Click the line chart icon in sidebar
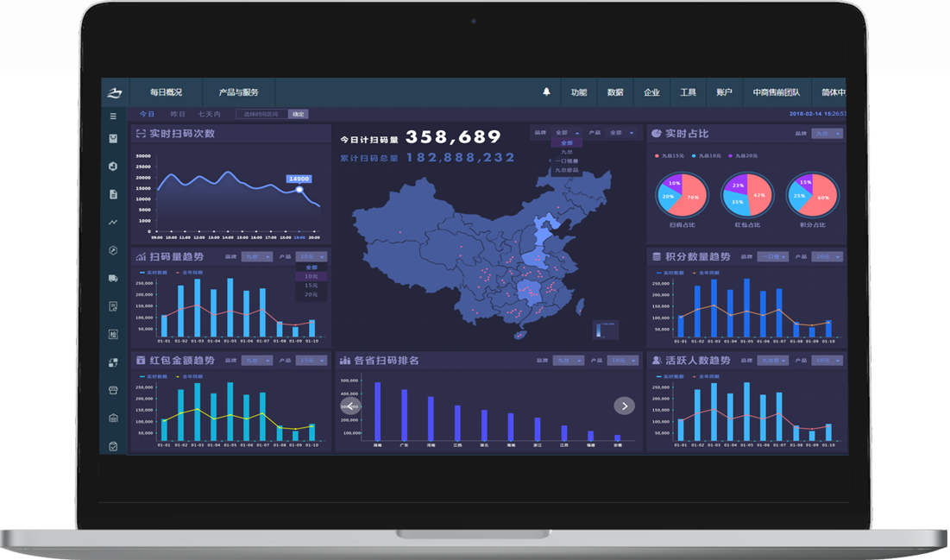Image resolution: width=950 pixels, height=560 pixels. click(113, 222)
